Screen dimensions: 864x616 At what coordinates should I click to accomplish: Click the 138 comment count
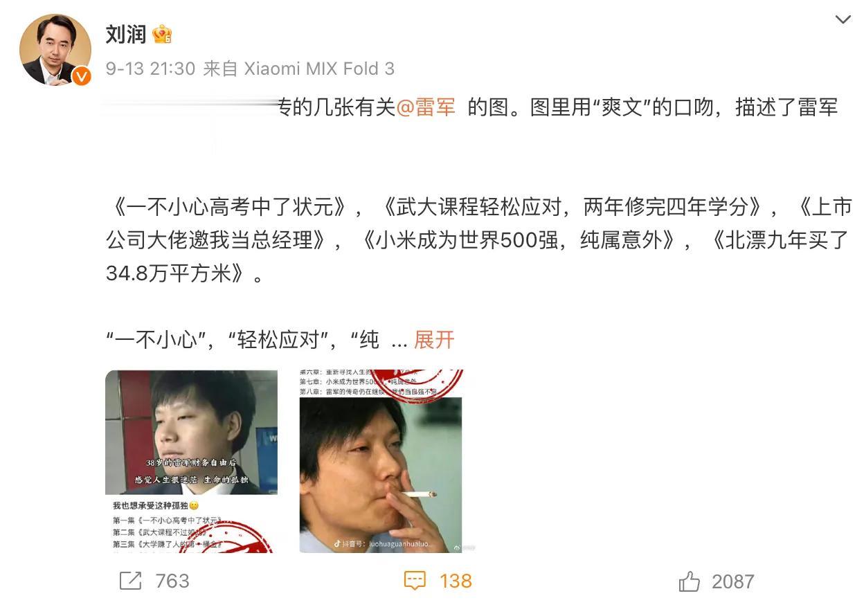(456, 581)
